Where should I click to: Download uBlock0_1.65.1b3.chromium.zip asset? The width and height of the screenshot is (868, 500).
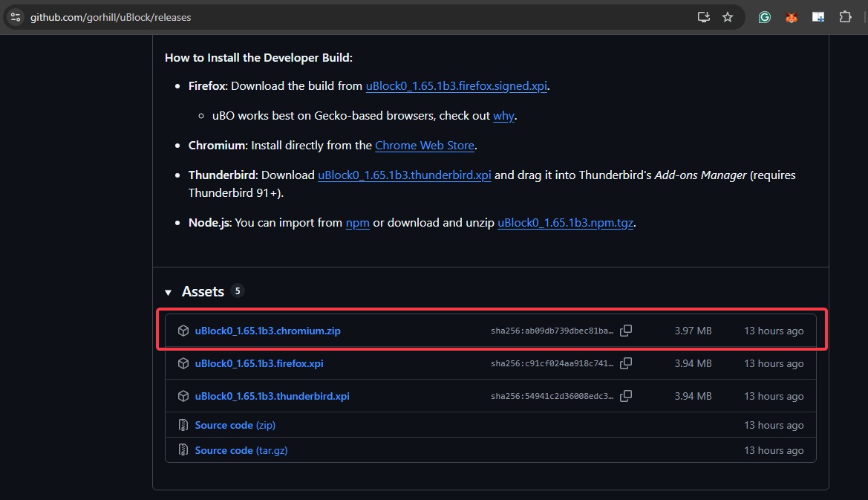click(267, 331)
